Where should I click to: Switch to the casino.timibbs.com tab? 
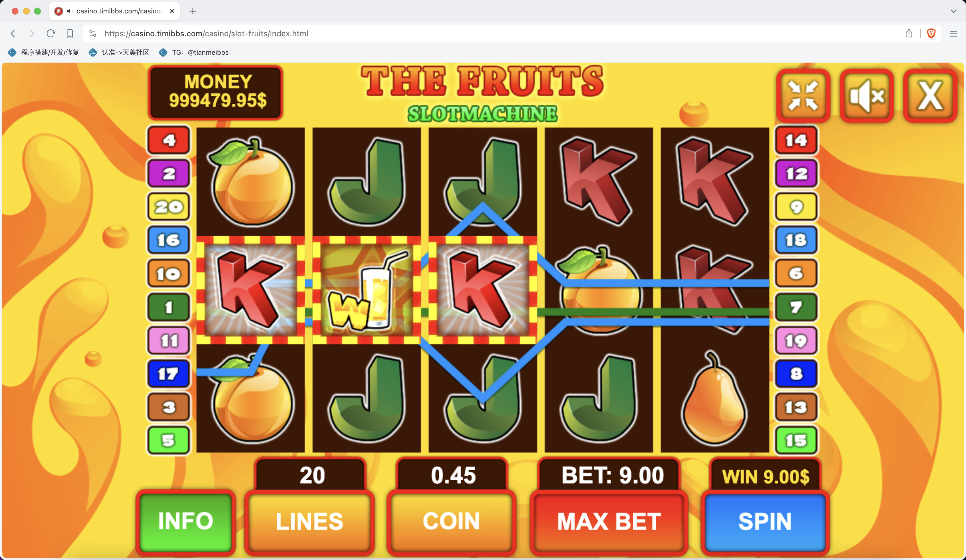[114, 11]
